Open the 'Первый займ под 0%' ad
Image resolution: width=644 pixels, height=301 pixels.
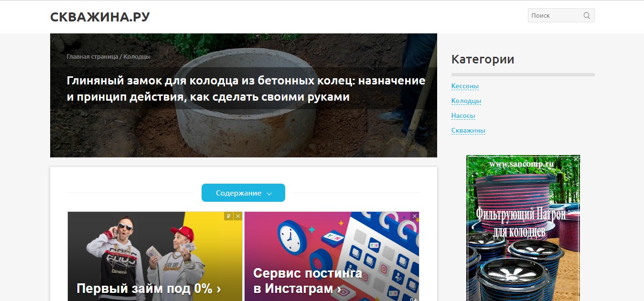pos(155,257)
